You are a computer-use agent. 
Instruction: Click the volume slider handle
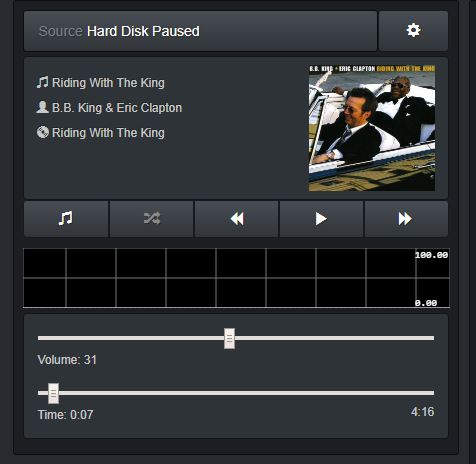click(x=229, y=338)
